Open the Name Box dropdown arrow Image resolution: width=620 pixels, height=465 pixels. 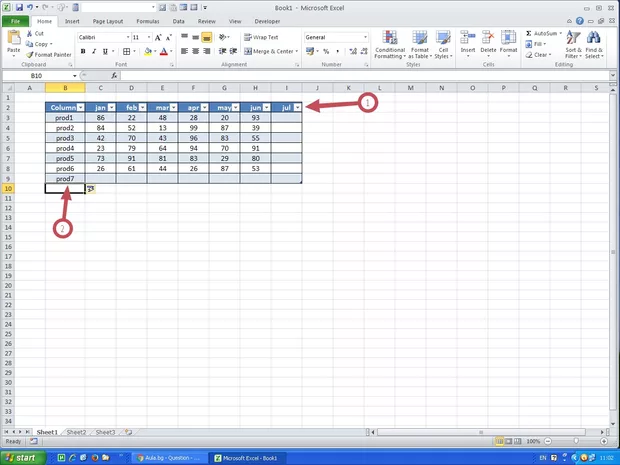click(74, 76)
